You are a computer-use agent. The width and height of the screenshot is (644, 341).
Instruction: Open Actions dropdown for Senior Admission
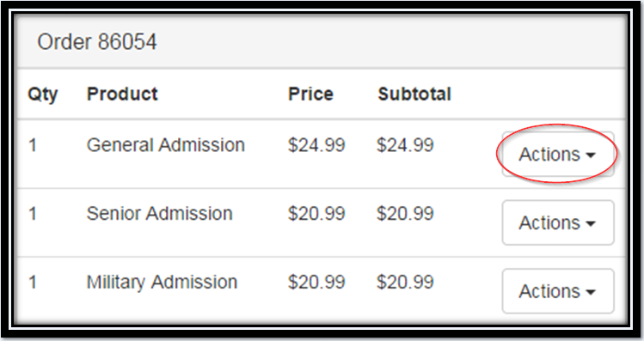click(x=558, y=222)
